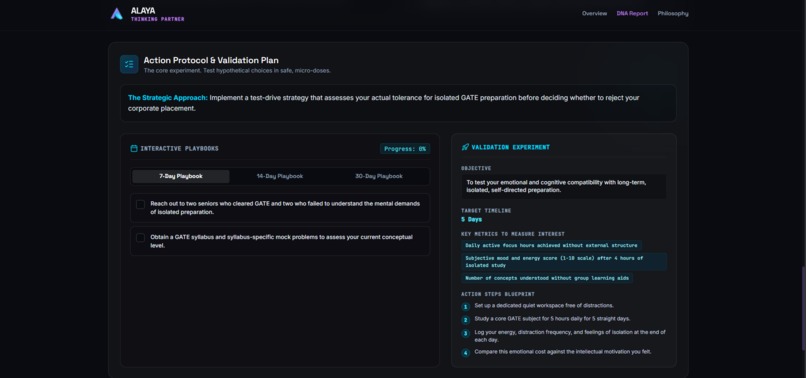Click step number 3 circle in blueprint
806x378 pixels.
(466, 333)
